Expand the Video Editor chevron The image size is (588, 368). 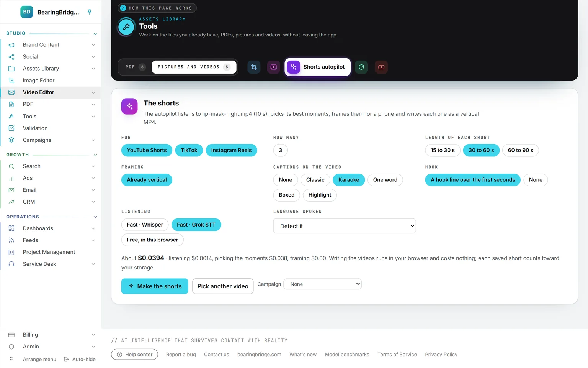click(93, 92)
